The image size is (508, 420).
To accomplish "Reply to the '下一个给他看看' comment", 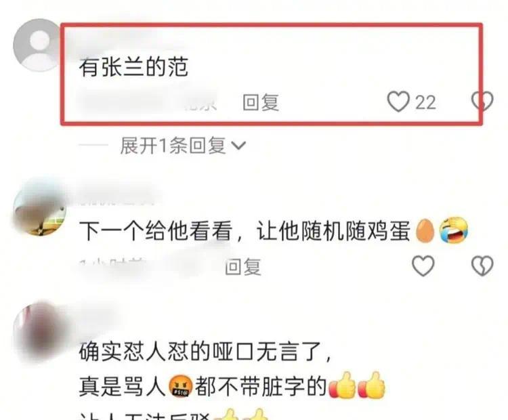I will [243, 267].
